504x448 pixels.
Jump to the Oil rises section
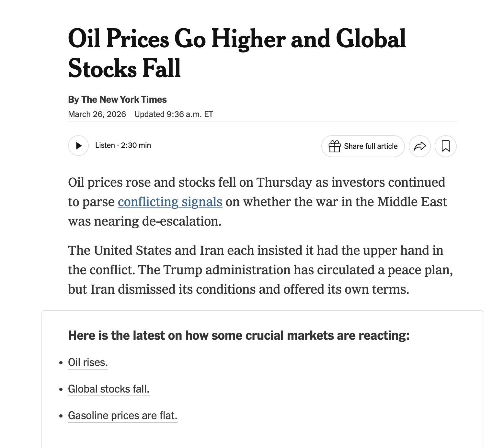(88, 362)
